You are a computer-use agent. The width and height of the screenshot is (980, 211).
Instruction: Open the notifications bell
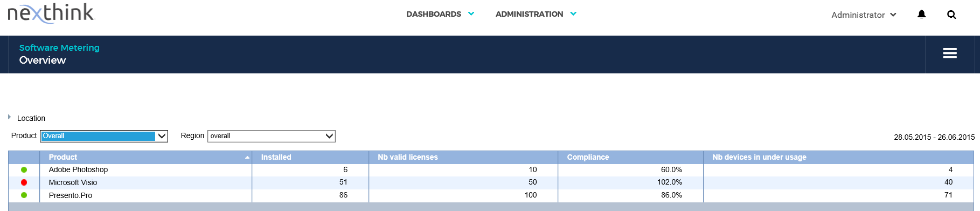point(921,15)
